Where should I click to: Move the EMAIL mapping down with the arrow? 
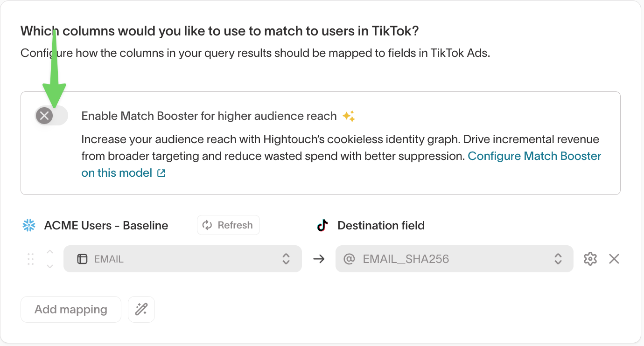pos(50,266)
